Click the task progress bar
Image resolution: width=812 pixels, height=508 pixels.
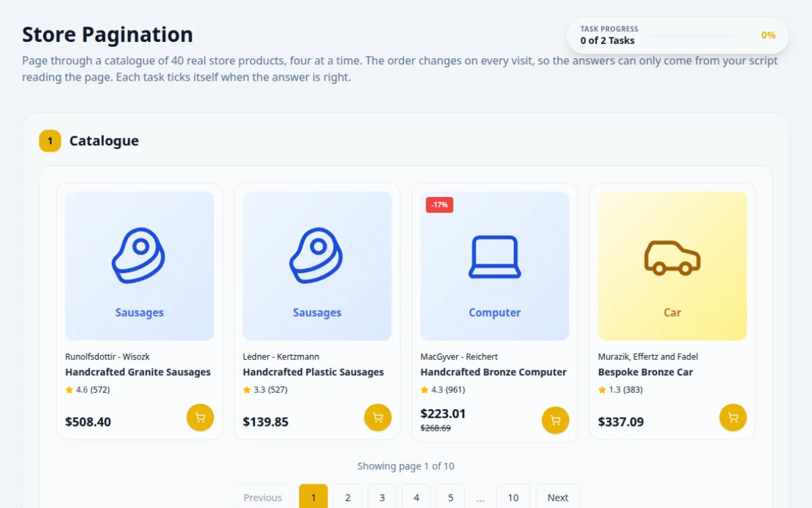pos(693,35)
